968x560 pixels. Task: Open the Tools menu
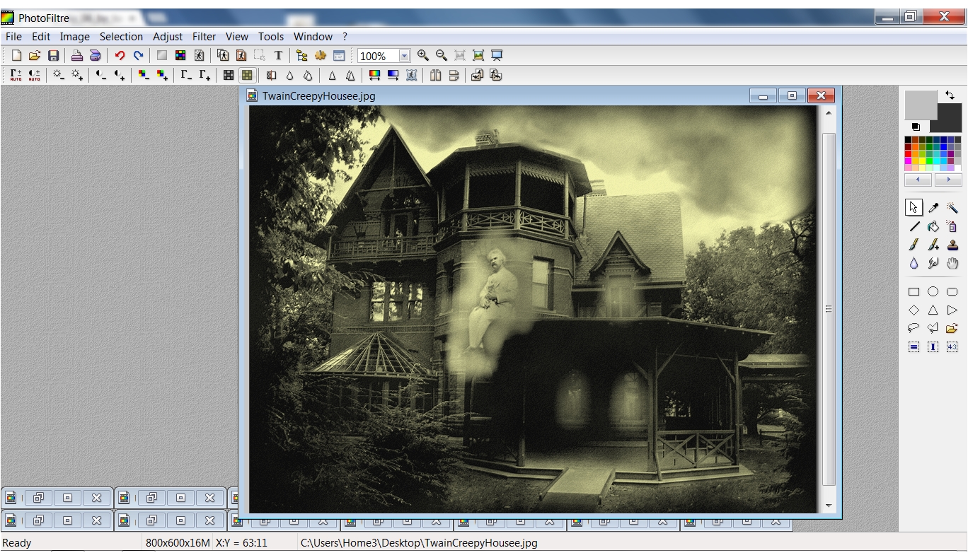point(271,37)
